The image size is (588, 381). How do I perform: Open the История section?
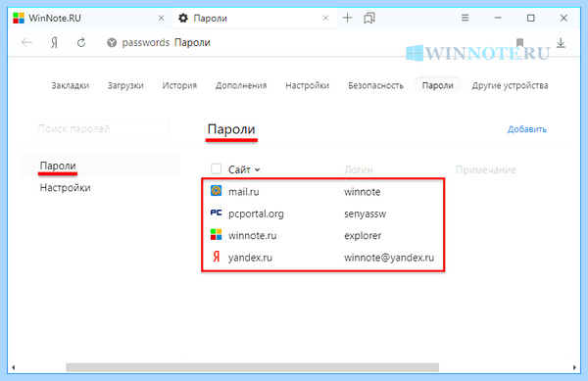179,85
